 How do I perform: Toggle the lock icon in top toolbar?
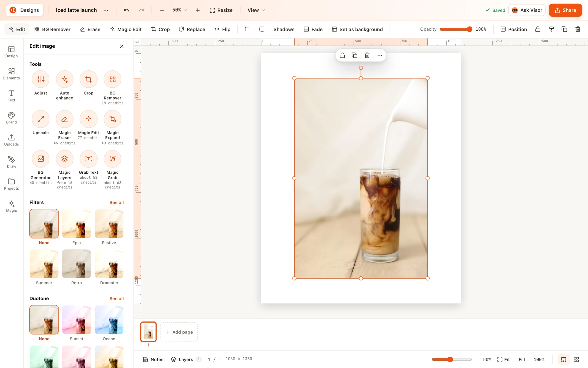[538, 29]
